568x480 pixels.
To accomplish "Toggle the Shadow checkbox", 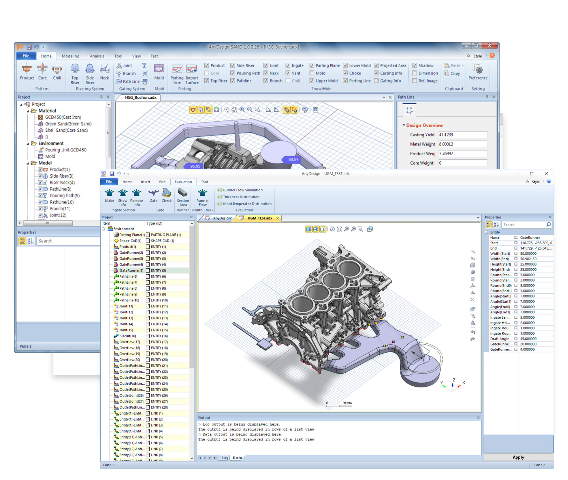I will click(415, 66).
